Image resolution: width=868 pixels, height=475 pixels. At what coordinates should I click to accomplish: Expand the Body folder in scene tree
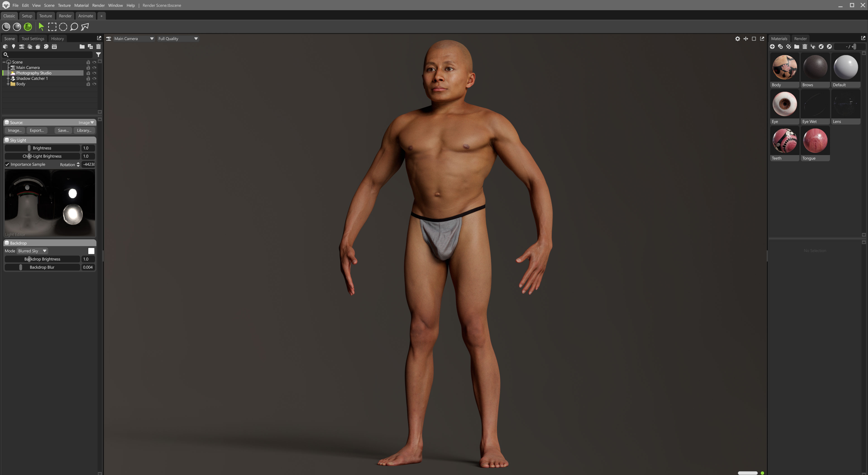pos(8,84)
